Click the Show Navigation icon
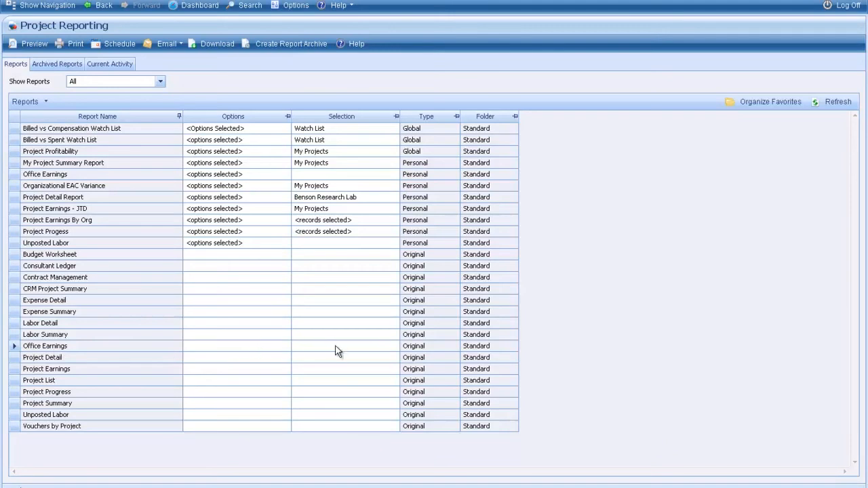The width and height of the screenshot is (868, 488). pyautogui.click(x=10, y=5)
